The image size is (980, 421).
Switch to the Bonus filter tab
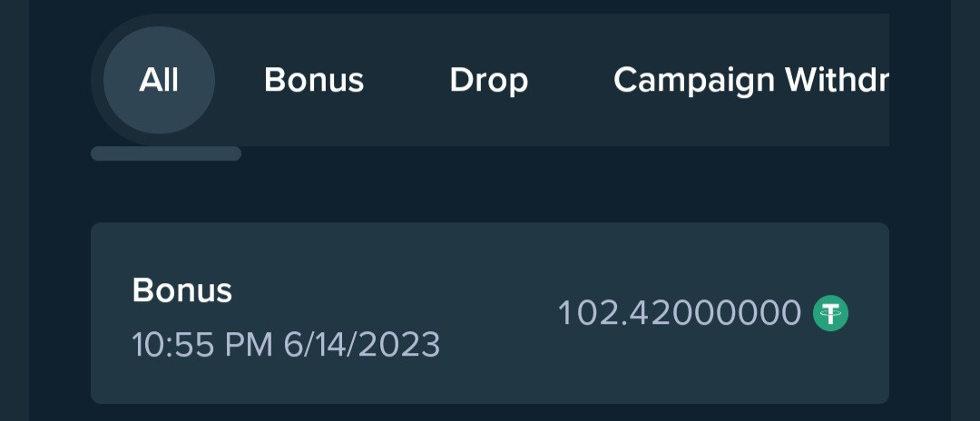314,80
